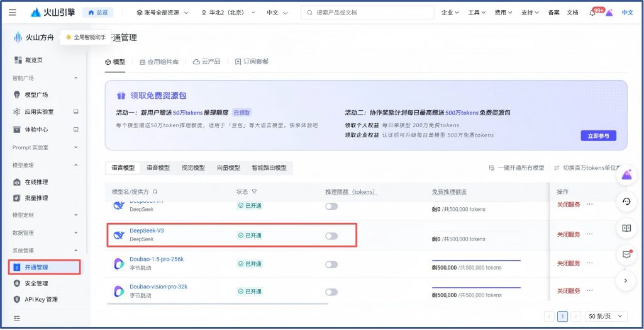Open the floating AI assistant icon
This screenshot has height=330, width=644.
pos(626,176)
